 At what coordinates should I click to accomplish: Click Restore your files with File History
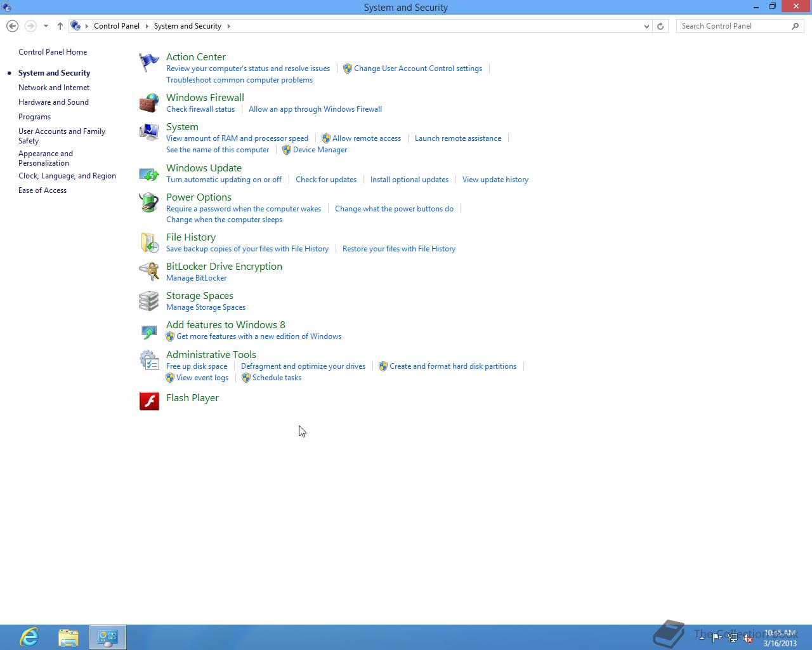399,249
